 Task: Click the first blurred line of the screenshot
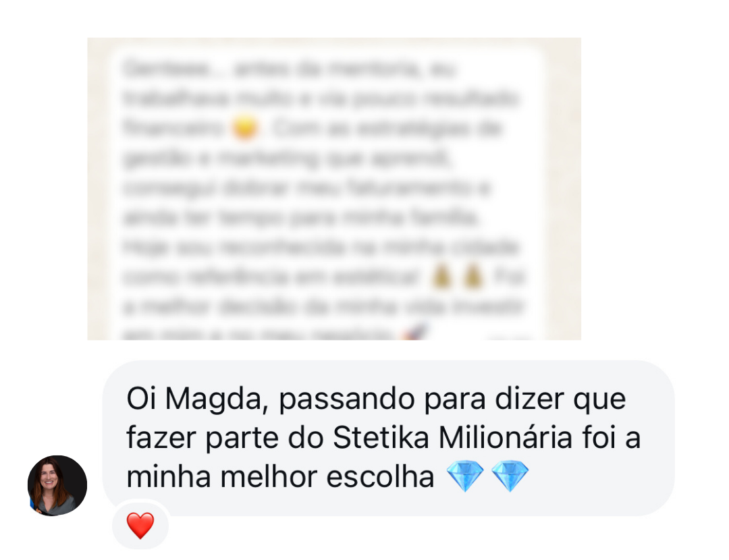[x=288, y=69]
